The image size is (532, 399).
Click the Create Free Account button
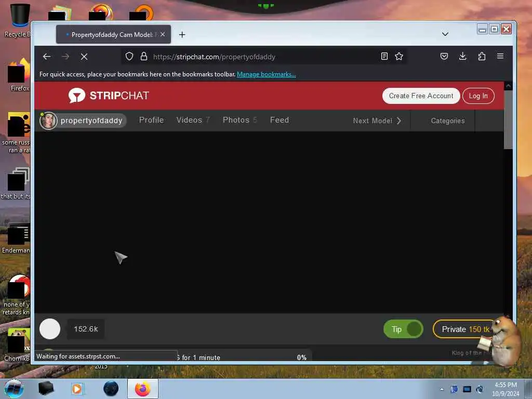click(421, 96)
